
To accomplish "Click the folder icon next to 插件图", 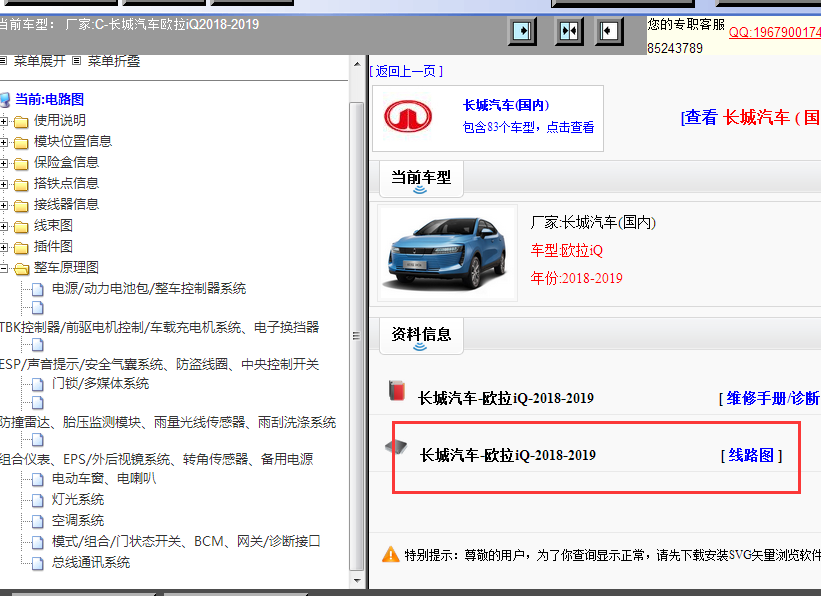I will [x=21, y=247].
